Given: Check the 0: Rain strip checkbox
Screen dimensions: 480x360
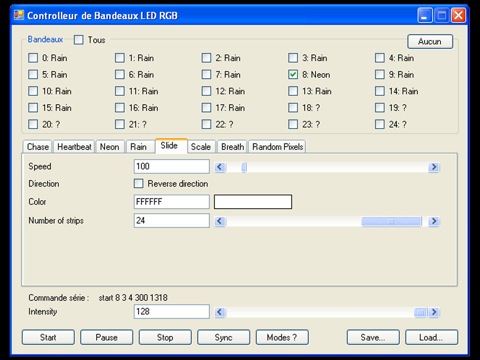Looking at the screenshot, I should tap(33, 58).
